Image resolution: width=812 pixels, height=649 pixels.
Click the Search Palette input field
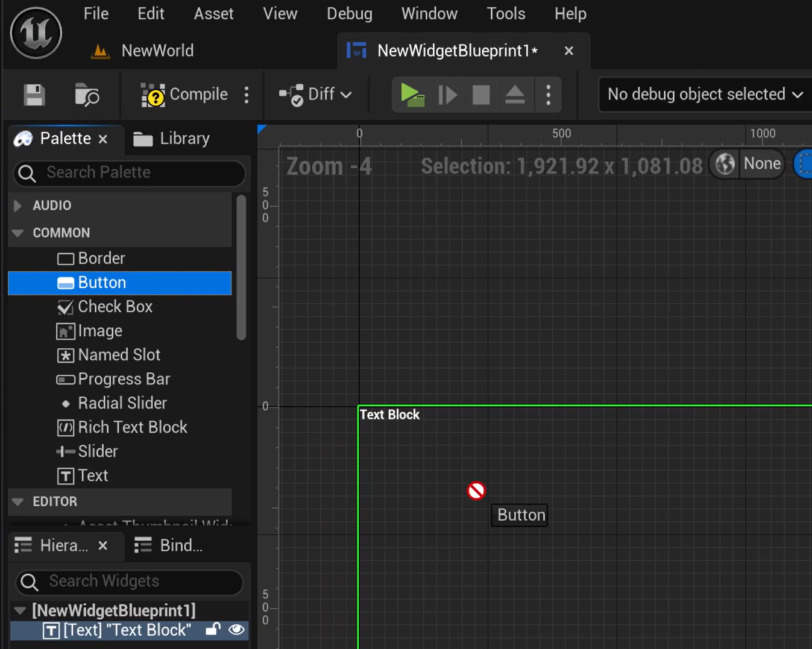point(129,173)
